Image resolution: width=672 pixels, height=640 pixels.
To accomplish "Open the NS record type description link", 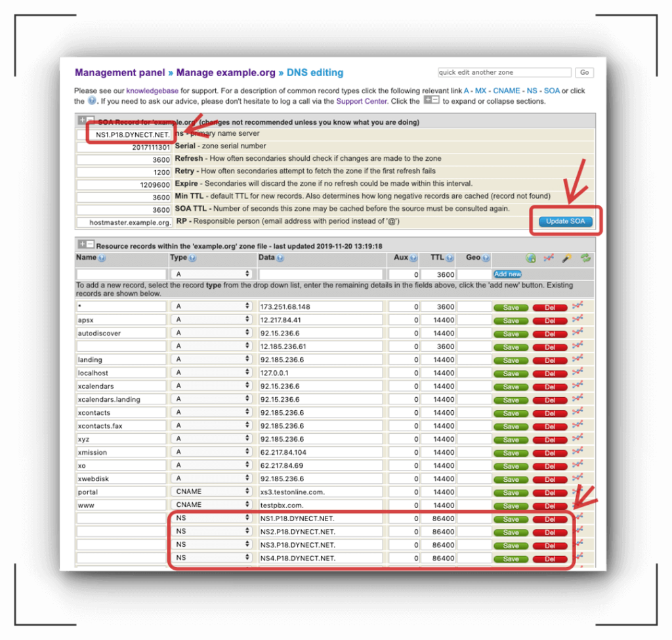I will tap(532, 91).
